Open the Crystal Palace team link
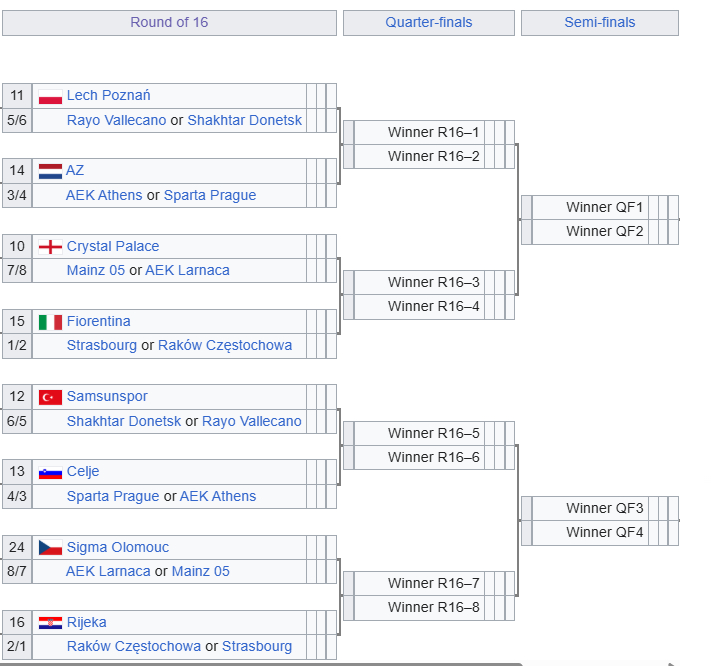Screen dimensions: 711x666 (113, 247)
